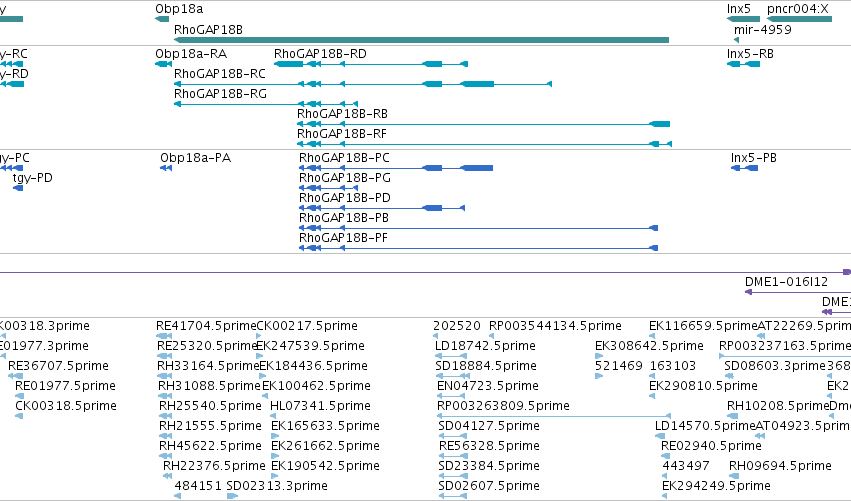Select the RP003544134.5prime label

coord(556,326)
